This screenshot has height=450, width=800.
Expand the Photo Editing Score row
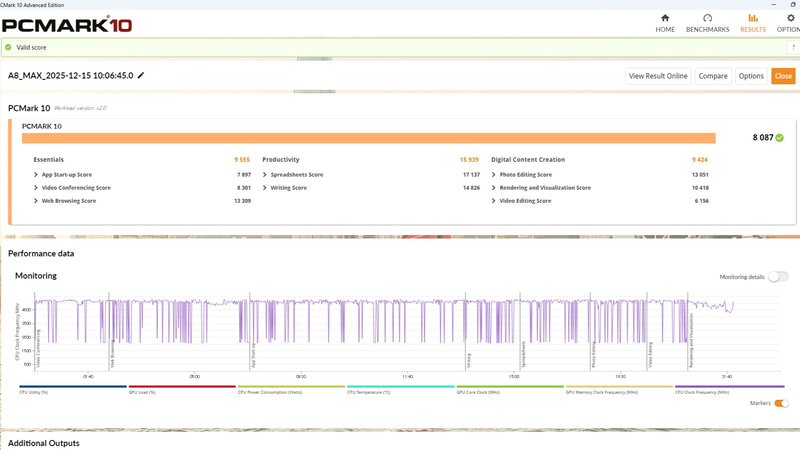[493, 174]
